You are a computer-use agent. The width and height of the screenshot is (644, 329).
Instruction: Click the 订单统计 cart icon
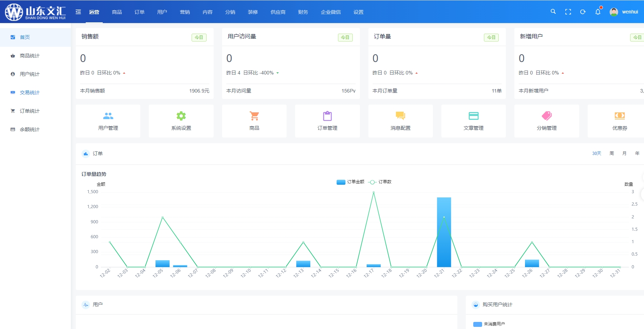click(13, 111)
